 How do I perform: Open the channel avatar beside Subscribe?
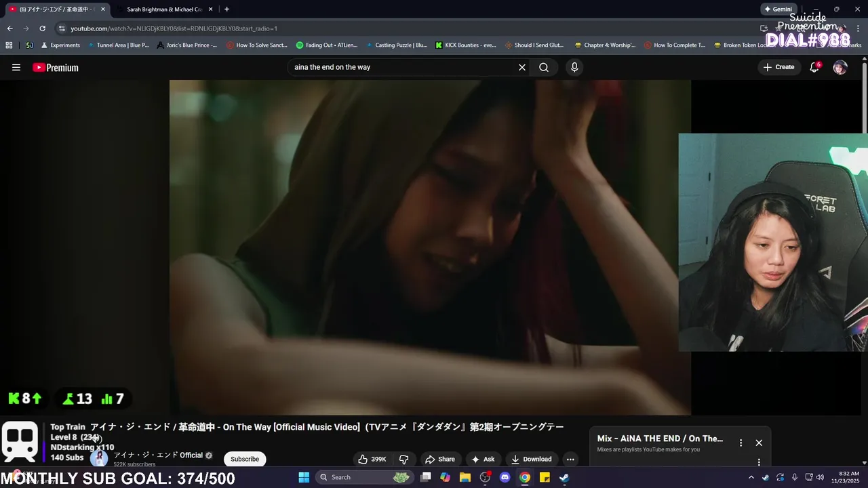pyautogui.click(x=100, y=459)
